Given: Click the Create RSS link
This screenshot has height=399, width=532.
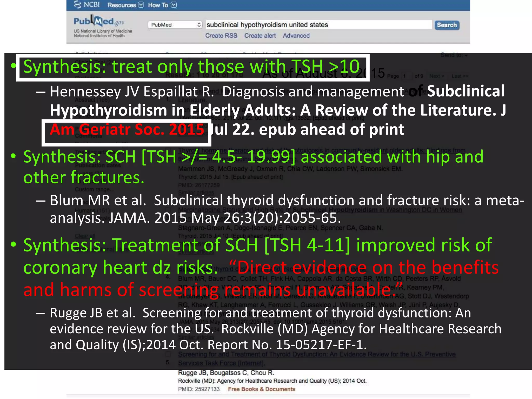Looking at the screenshot, I should pos(221,36).
